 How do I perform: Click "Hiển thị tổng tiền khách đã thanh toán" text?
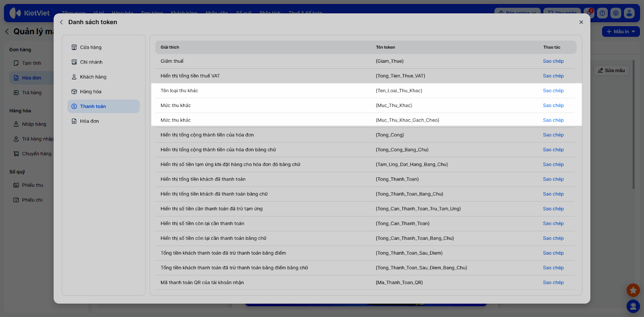(203, 179)
